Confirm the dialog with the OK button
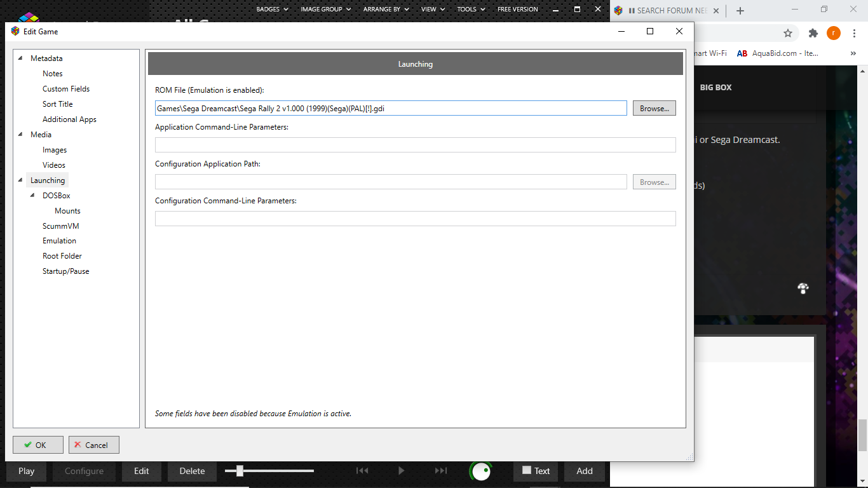Viewport: 868px width, 488px height. tap(38, 445)
